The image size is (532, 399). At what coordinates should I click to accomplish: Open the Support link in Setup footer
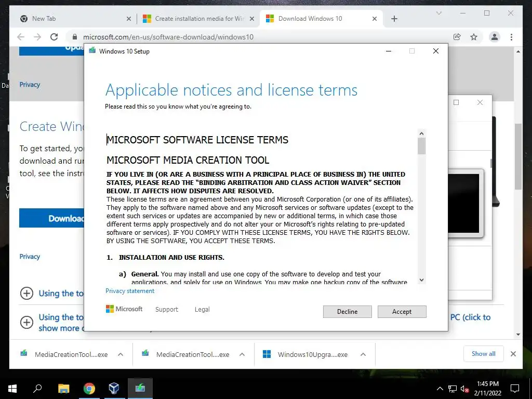point(167,310)
